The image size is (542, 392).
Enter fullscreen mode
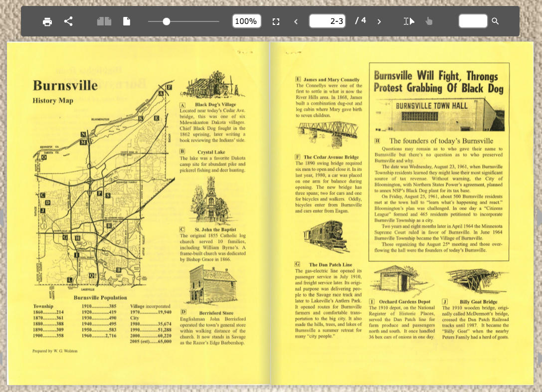276,21
